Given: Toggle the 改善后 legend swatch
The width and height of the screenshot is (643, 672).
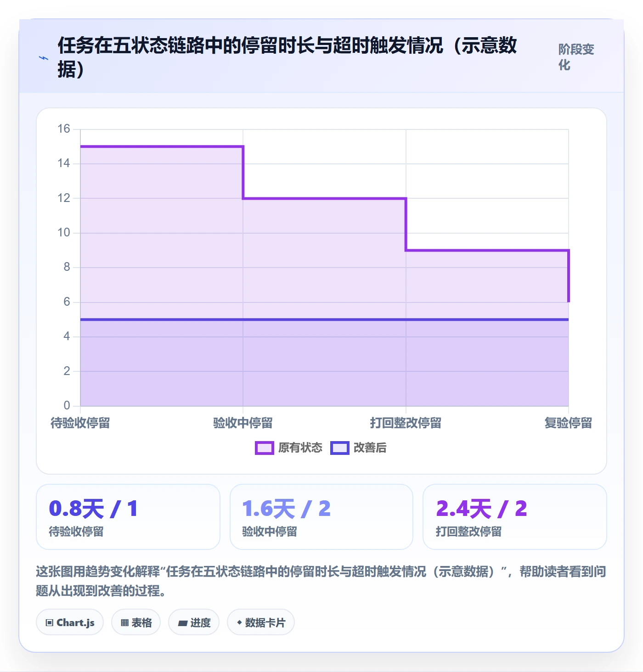Looking at the screenshot, I should coord(340,448).
